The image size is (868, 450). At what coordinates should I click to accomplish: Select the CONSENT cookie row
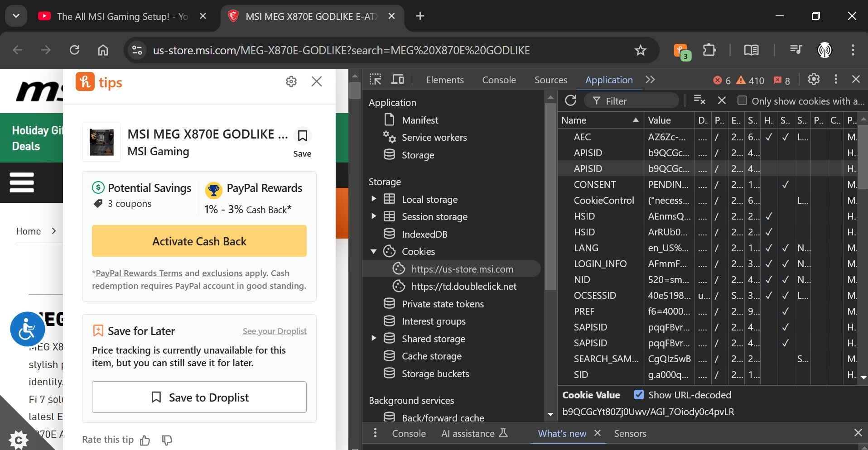(708, 185)
